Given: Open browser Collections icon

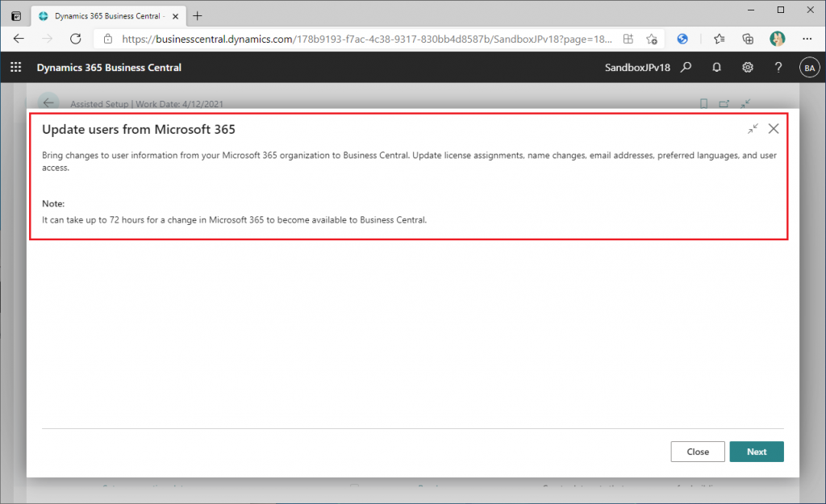Looking at the screenshot, I should 748,39.
